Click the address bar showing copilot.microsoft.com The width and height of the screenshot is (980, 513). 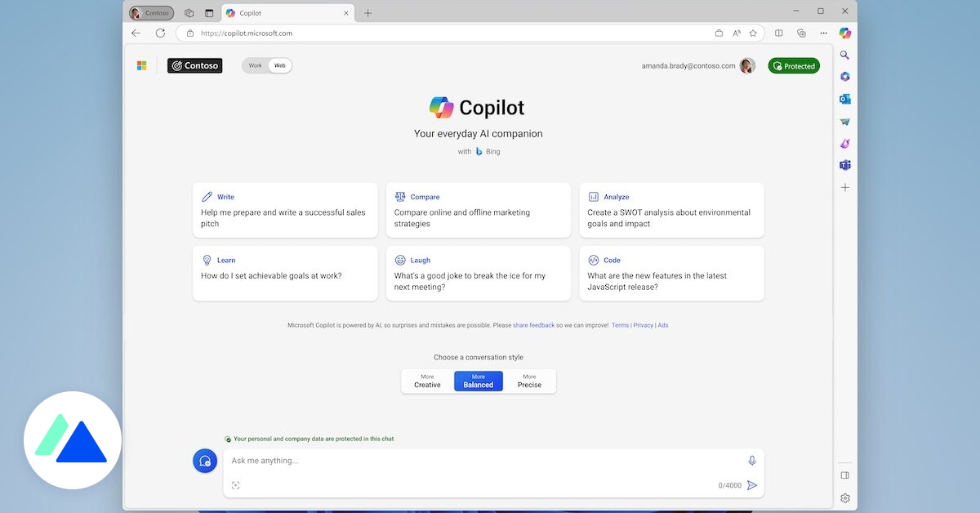470,33
